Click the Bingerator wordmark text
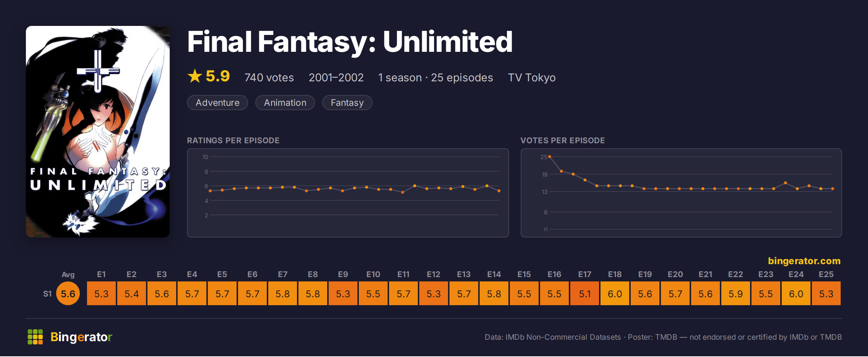This screenshot has width=868, height=357. 81,337
